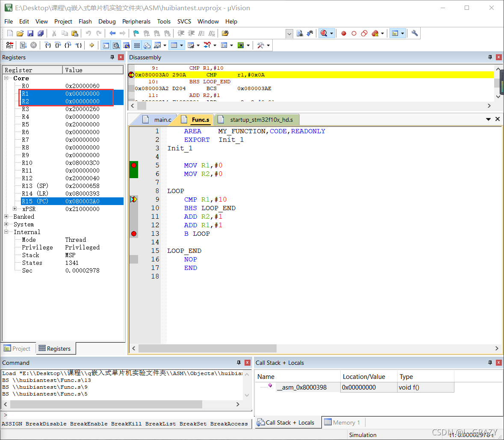Open the Peripherals menu
Screen dimensions: 504x440
136,21
